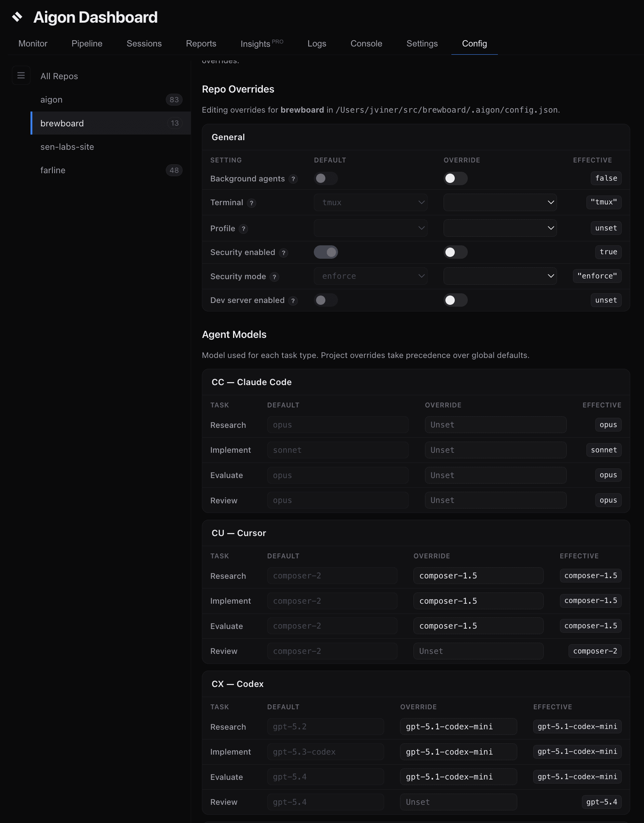Open help tooltip for Terminal setting
Image resolution: width=644 pixels, height=823 pixels.
point(251,203)
